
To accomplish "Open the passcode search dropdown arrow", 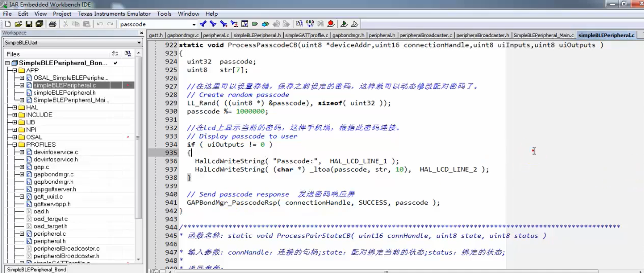I will click(194, 24).
